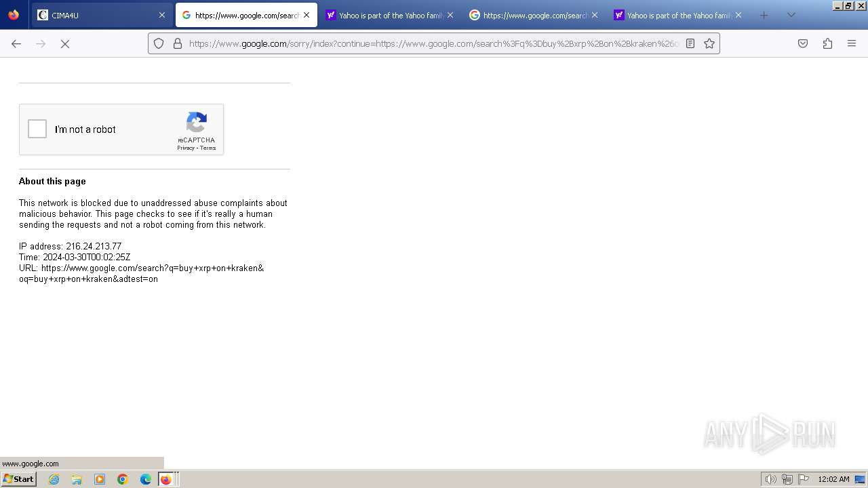This screenshot has width=868, height=488.
Task: Open Extensions panel
Action: [x=827, y=43]
